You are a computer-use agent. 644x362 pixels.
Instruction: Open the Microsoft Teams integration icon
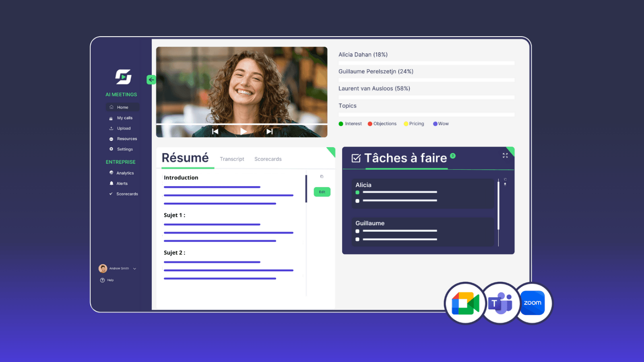point(500,303)
